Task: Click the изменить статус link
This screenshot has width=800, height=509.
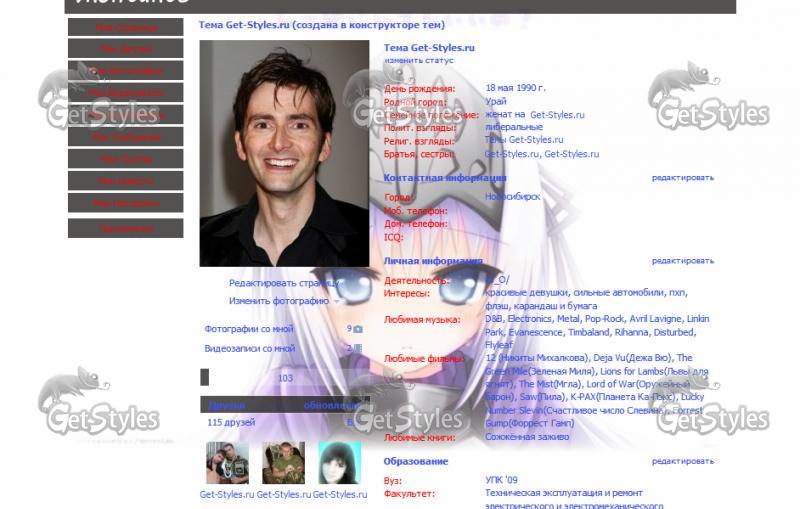Action: (412, 60)
